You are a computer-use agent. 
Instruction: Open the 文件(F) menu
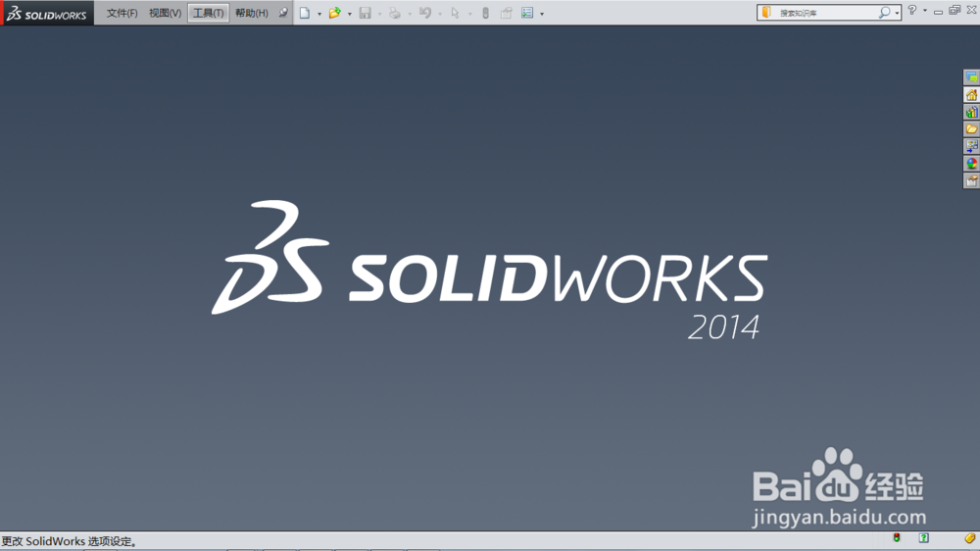(x=122, y=13)
